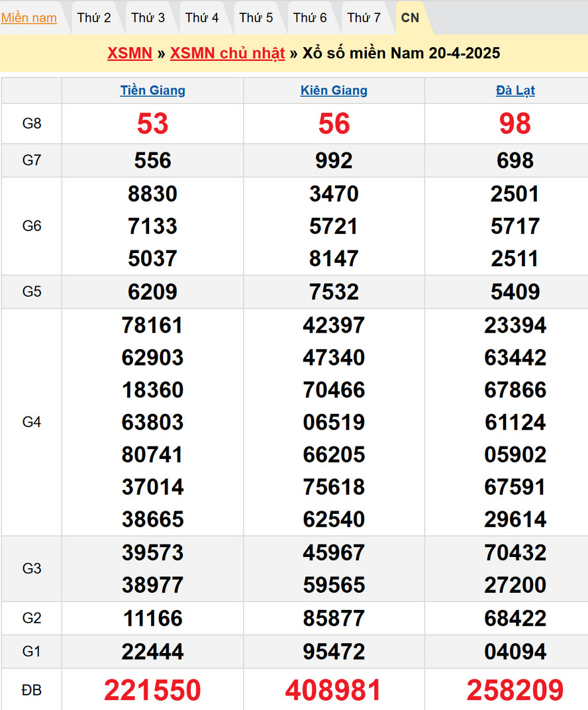Image resolution: width=588 pixels, height=710 pixels.
Task: View the Thứ 7 tab
Action: point(364,18)
